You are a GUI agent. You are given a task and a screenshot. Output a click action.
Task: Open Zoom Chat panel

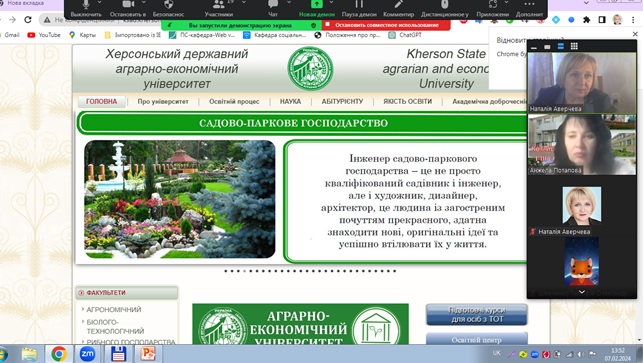tap(273, 8)
